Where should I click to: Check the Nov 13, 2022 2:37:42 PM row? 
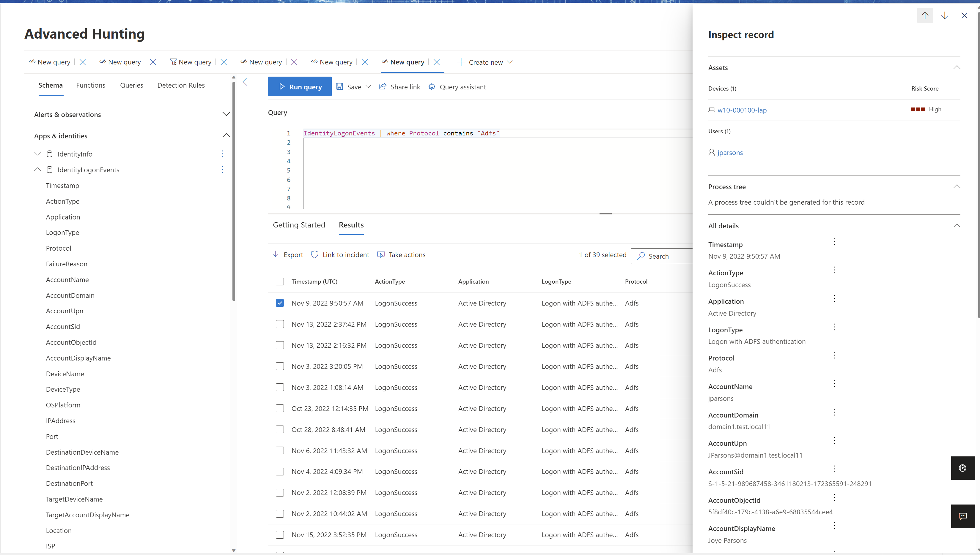point(280,324)
